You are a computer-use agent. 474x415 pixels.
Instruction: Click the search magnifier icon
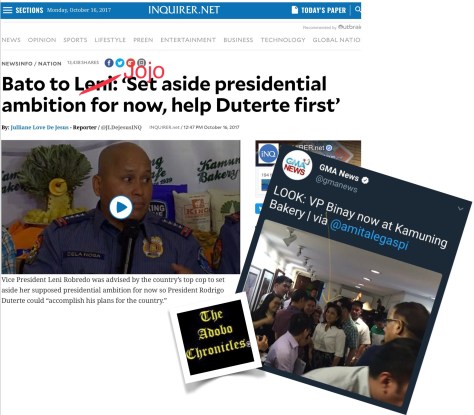(358, 10)
